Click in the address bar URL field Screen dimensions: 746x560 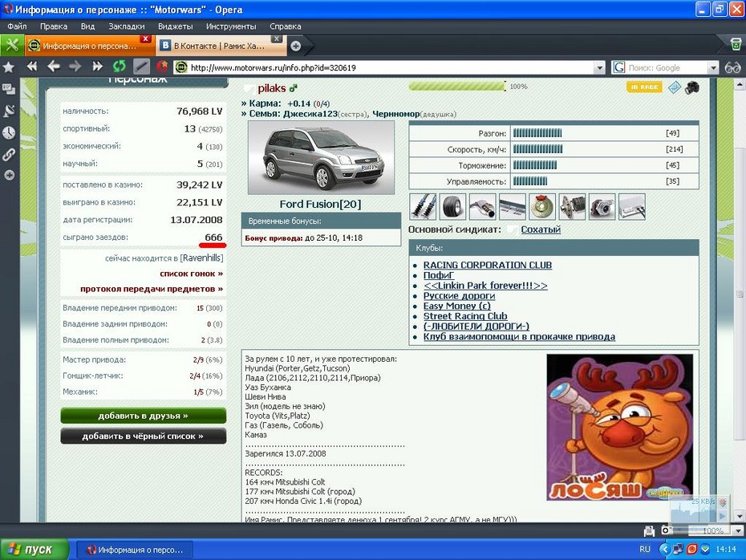click(390, 68)
